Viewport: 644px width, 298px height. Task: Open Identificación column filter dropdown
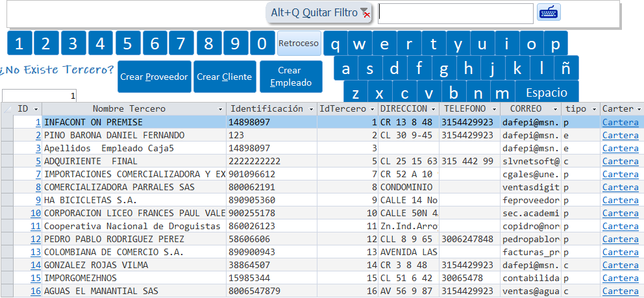point(312,109)
